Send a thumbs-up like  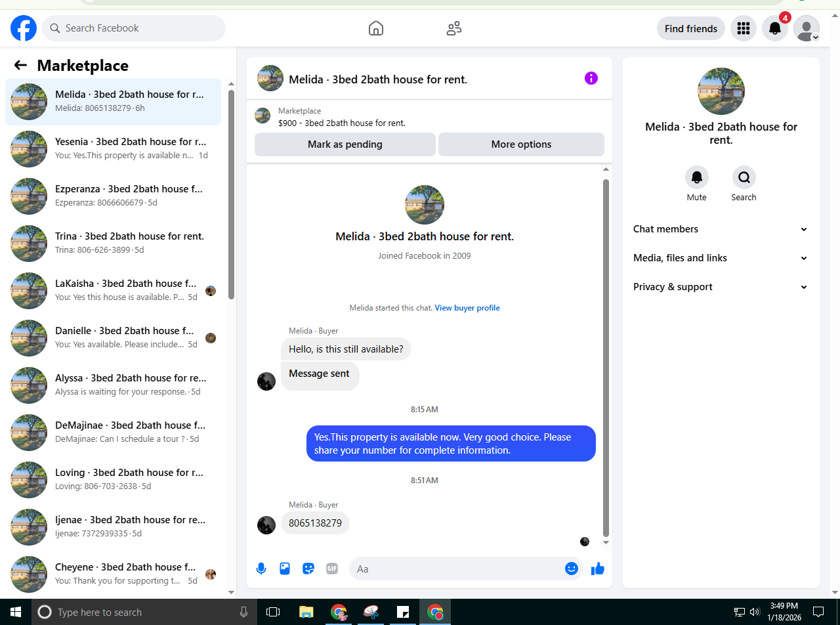597,569
